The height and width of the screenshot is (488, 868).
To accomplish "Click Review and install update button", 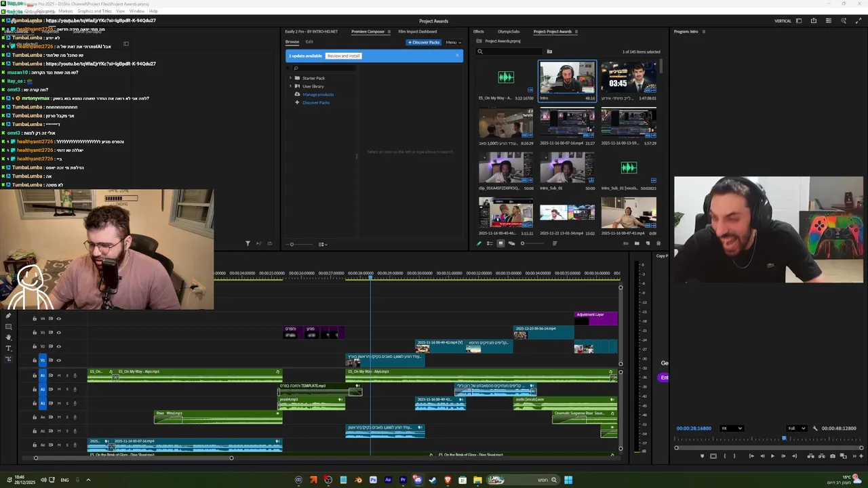I will click(343, 56).
